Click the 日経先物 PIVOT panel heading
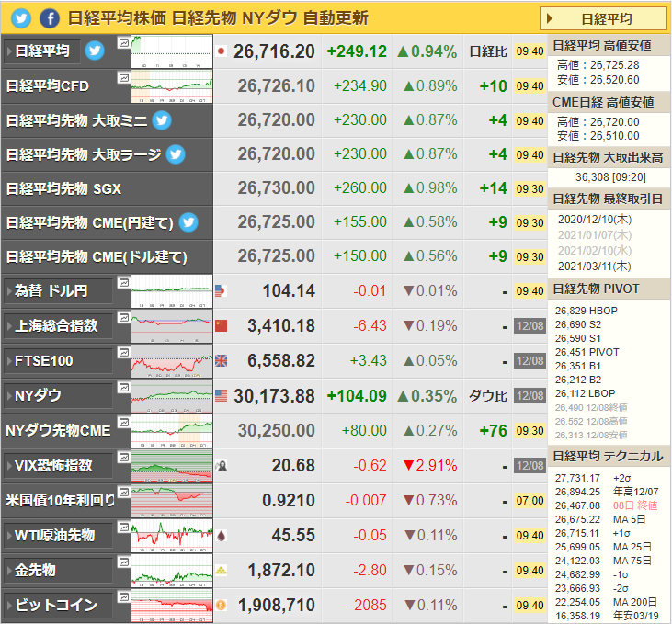The height and width of the screenshot is (624, 672). pos(596,289)
